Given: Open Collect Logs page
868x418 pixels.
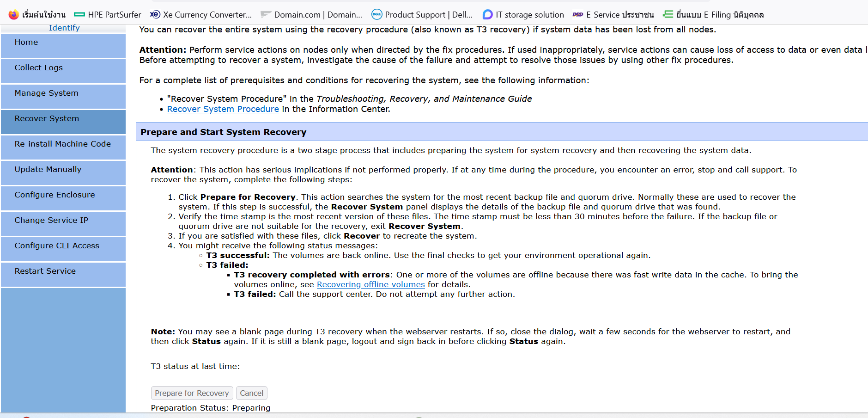Looking at the screenshot, I should click(63, 71).
